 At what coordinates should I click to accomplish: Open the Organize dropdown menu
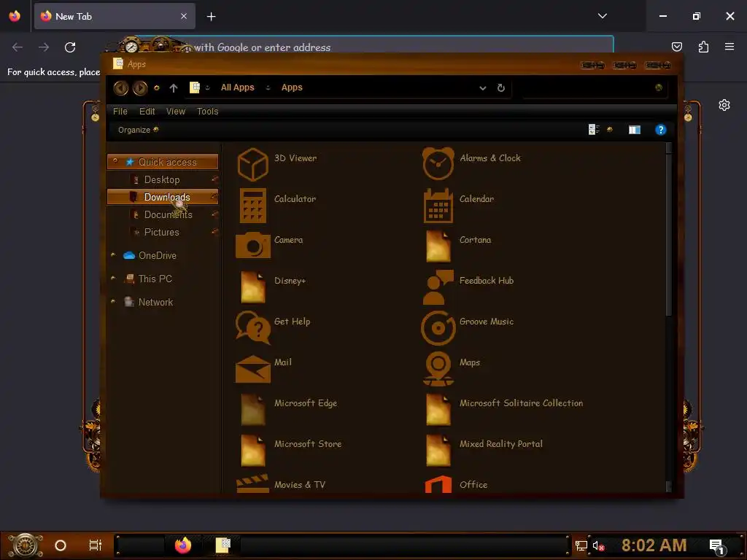[138, 130]
